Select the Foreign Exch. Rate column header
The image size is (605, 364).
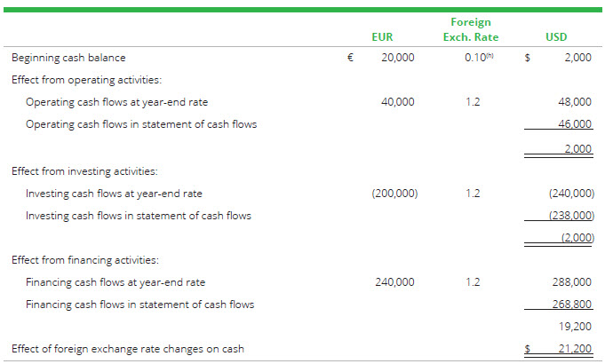coord(470,29)
